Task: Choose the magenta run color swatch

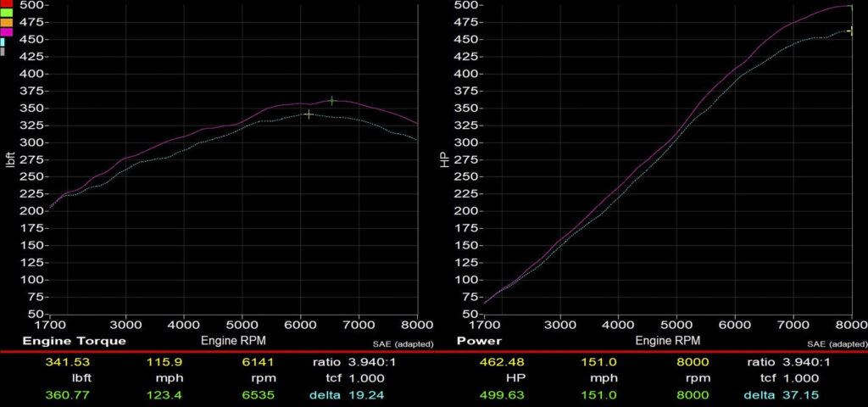Action: tap(5, 31)
